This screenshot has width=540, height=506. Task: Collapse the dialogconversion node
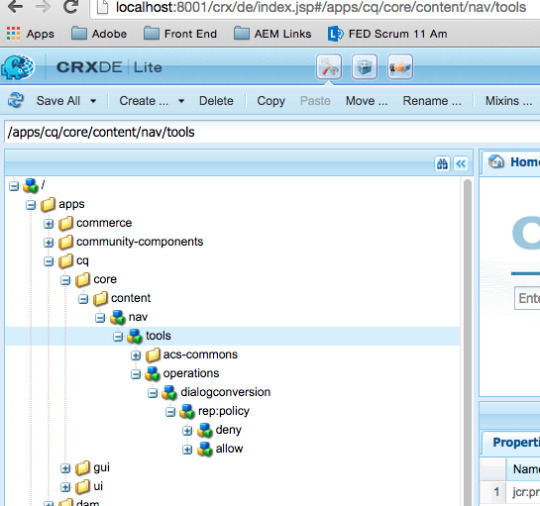pyautogui.click(x=153, y=393)
